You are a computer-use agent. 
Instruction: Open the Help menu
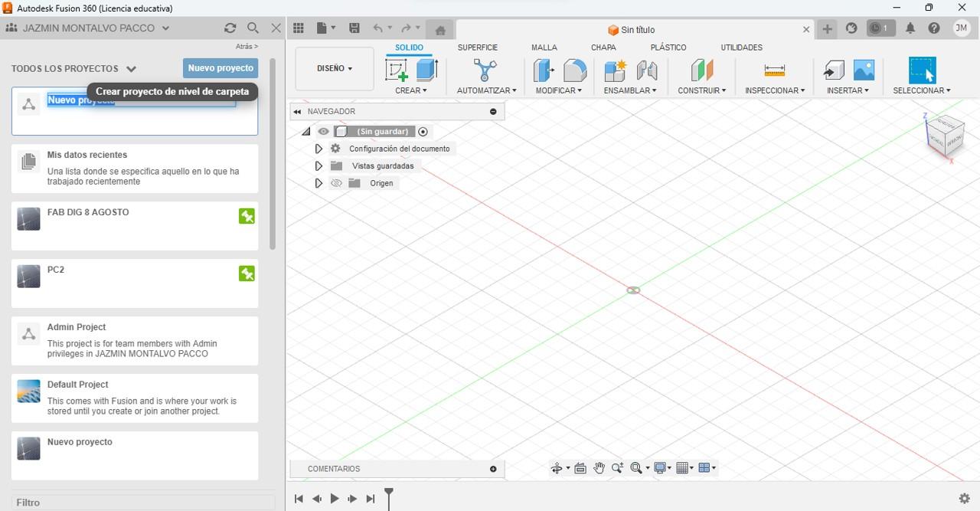pos(934,28)
